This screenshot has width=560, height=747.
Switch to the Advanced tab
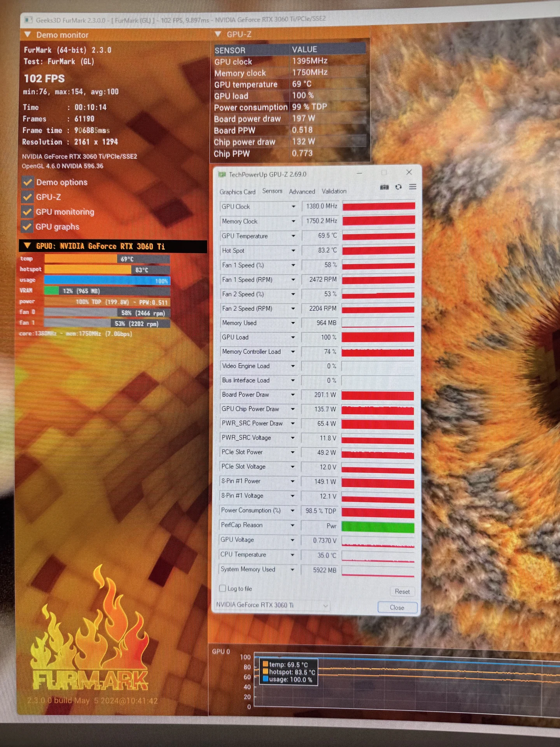coord(302,191)
